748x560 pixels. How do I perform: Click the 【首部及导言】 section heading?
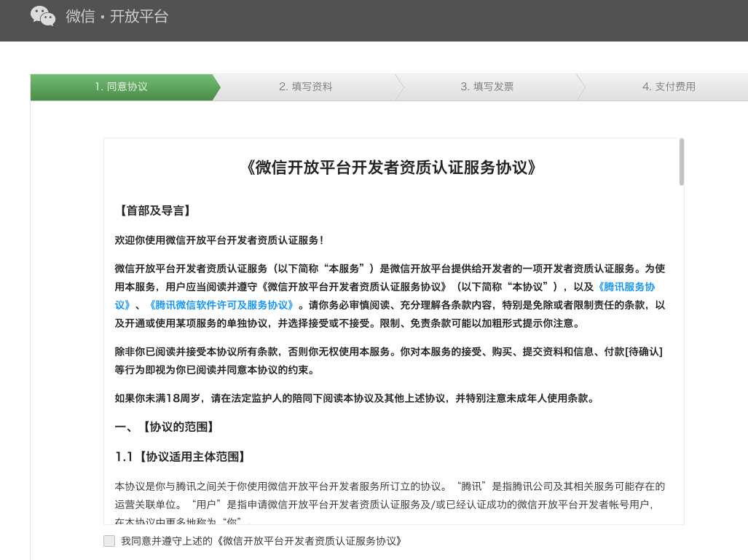click(154, 210)
